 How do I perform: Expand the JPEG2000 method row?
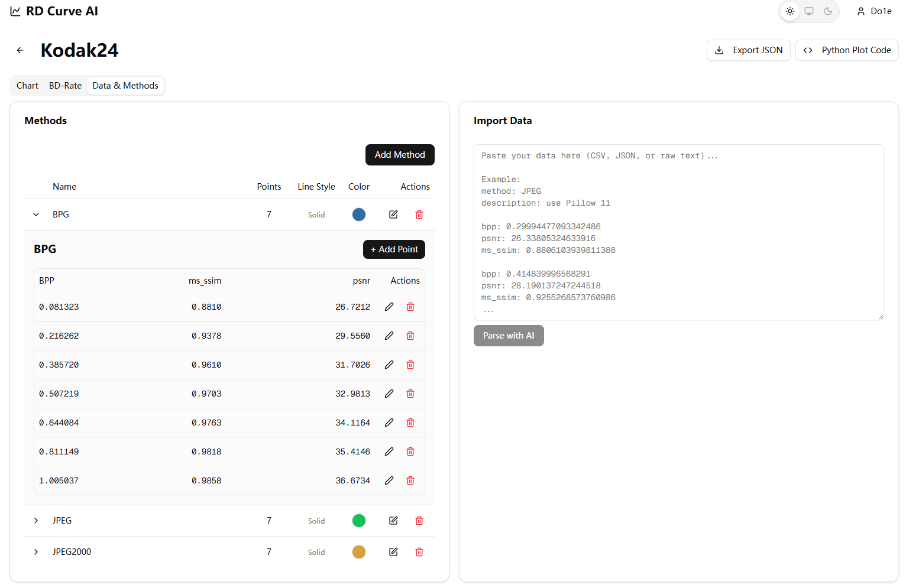click(36, 552)
